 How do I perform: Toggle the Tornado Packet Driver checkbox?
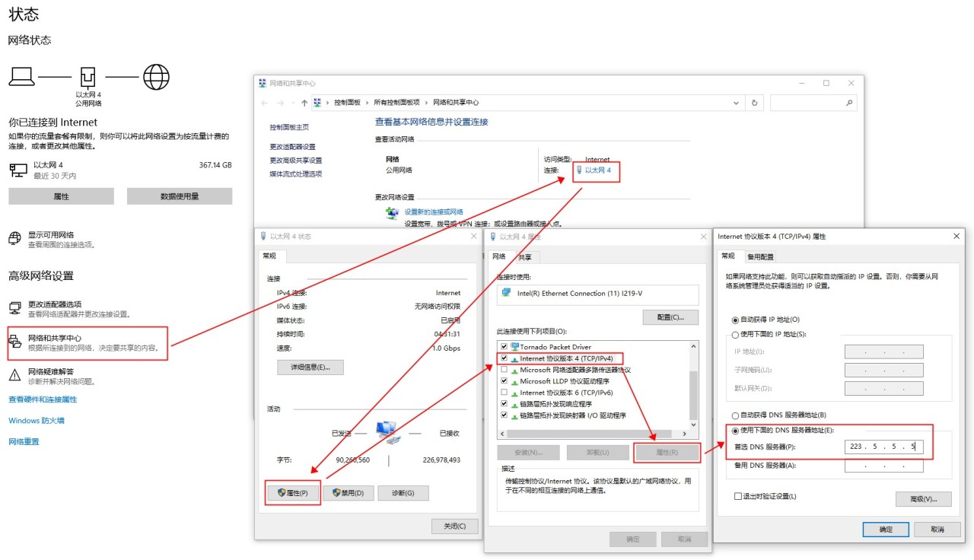point(504,347)
